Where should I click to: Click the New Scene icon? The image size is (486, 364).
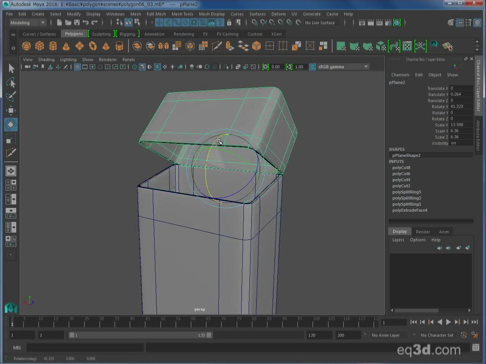59,23
